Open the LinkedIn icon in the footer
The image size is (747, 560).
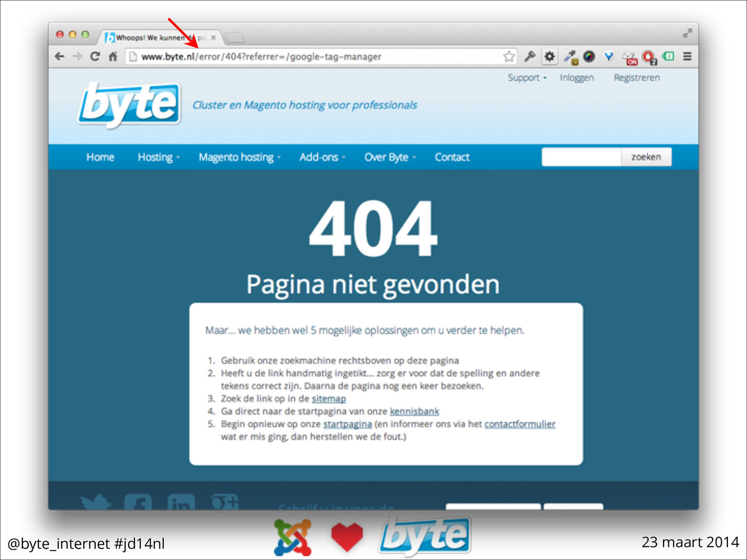pyautogui.click(x=181, y=502)
